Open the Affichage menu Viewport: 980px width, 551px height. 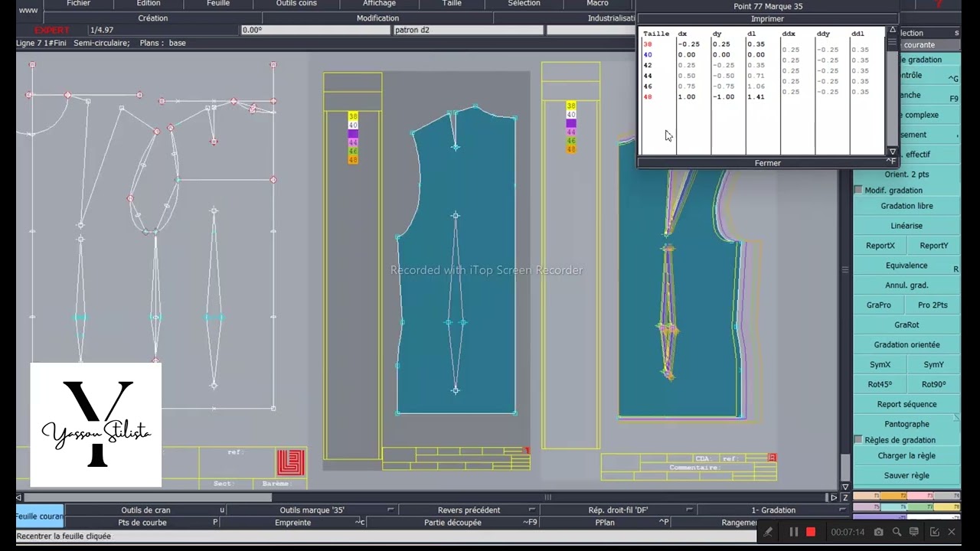coord(379,3)
